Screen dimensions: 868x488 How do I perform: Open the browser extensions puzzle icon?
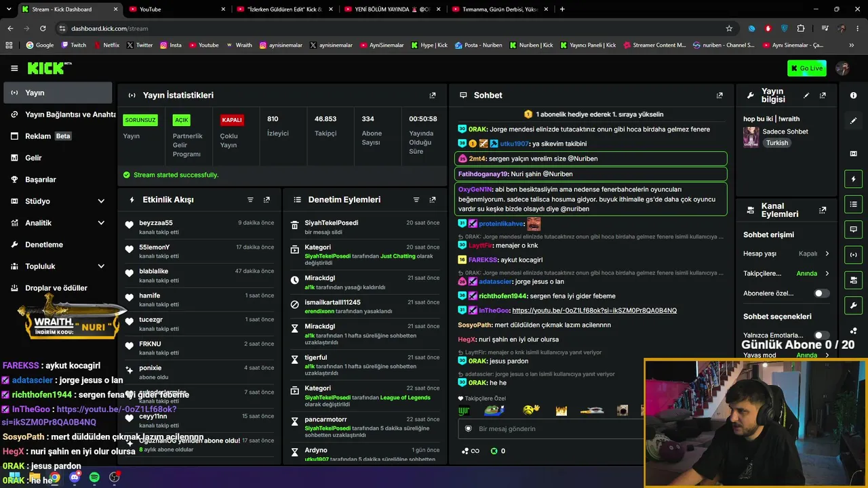(801, 28)
